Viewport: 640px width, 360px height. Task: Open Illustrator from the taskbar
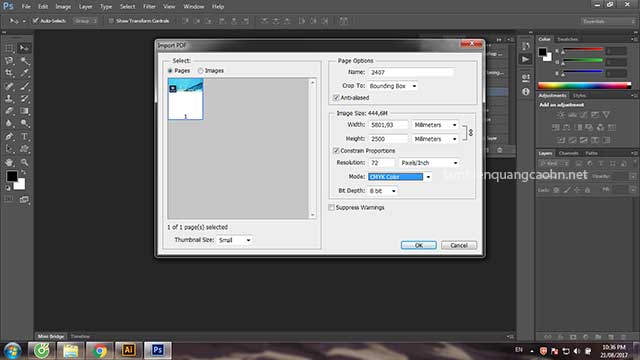coord(128,350)
